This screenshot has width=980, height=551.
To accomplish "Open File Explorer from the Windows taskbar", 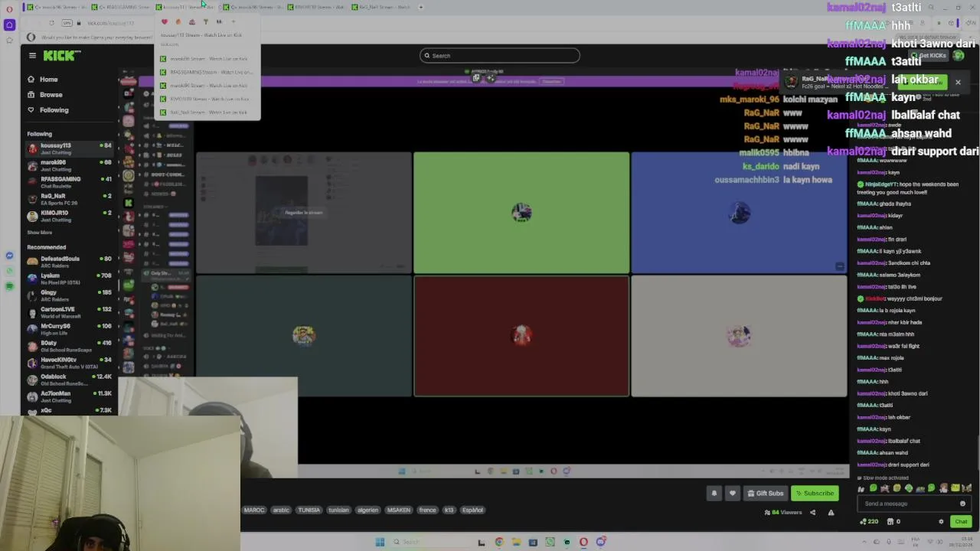I will (x=516, y=543).
